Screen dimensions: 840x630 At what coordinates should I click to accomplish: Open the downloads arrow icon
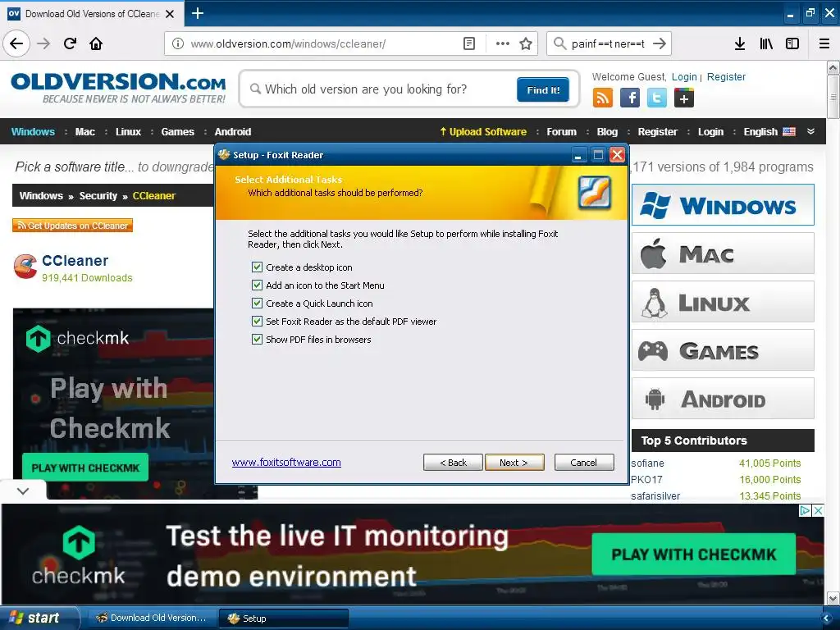pyautogui.click(x=740, y=43)
